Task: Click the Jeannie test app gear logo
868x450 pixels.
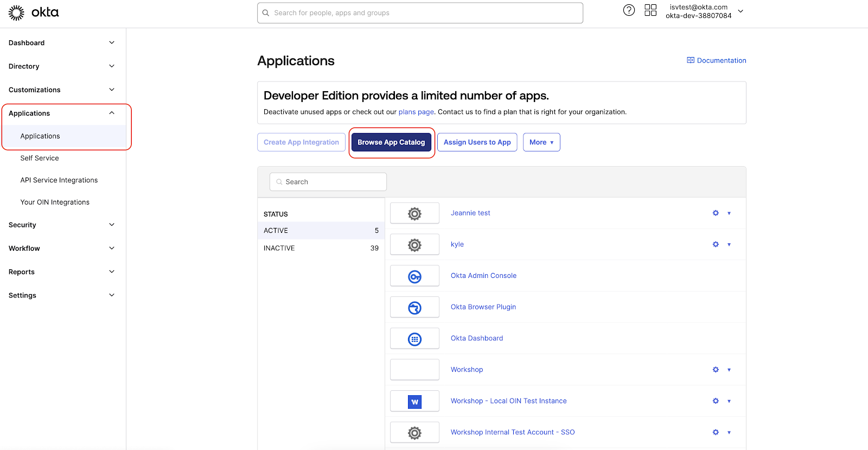Action: coord(414,213)
